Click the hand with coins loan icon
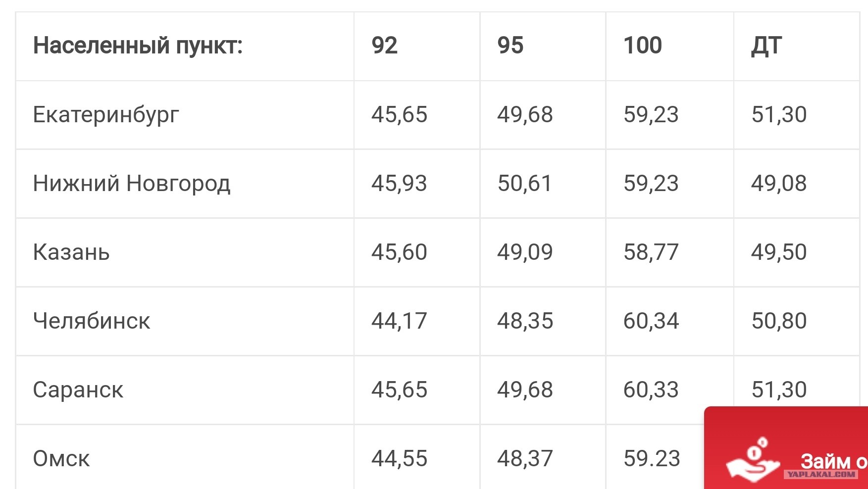 pyautogui.click(x=753, y=459)
